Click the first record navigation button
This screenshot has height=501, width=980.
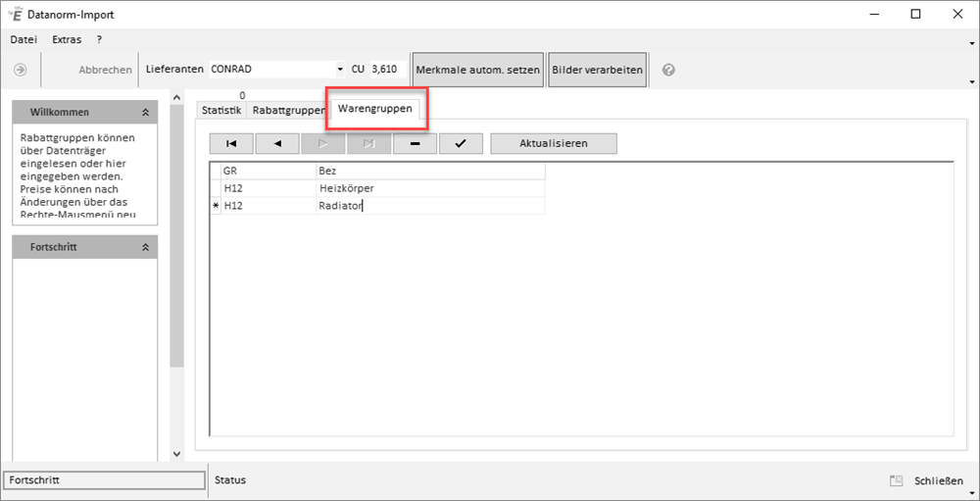tap(231, 143)
